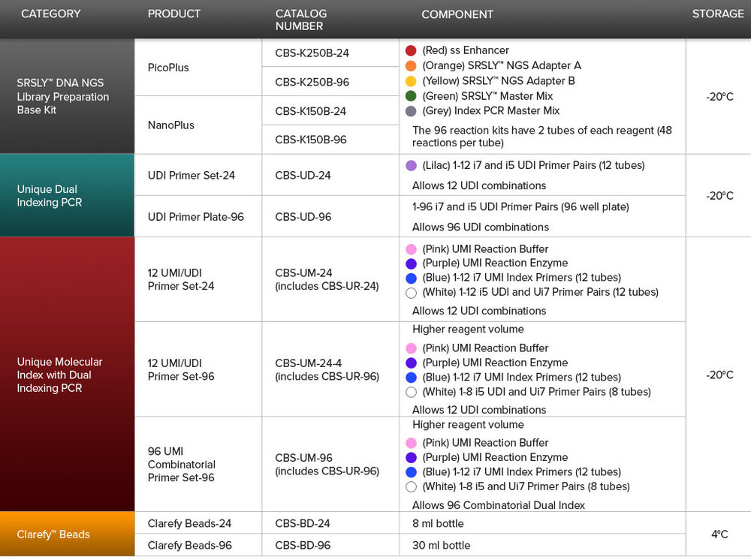
Task: Click the 12 UMI/UDI Primer Set-24 product
Action: coord(180,279)
